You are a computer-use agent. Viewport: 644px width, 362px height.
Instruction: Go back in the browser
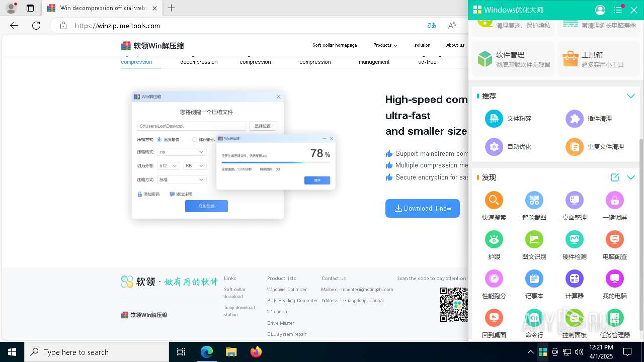[x=14, y=26]
